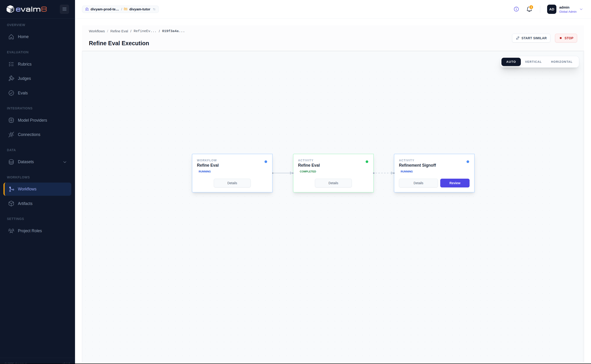Screen dimensions: 591x364
Task: Open the notifications bell icon
Action: point(529,9)
